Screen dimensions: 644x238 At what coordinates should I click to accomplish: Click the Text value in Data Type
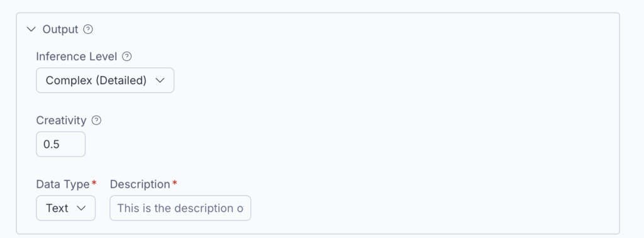tap(57, 208)
